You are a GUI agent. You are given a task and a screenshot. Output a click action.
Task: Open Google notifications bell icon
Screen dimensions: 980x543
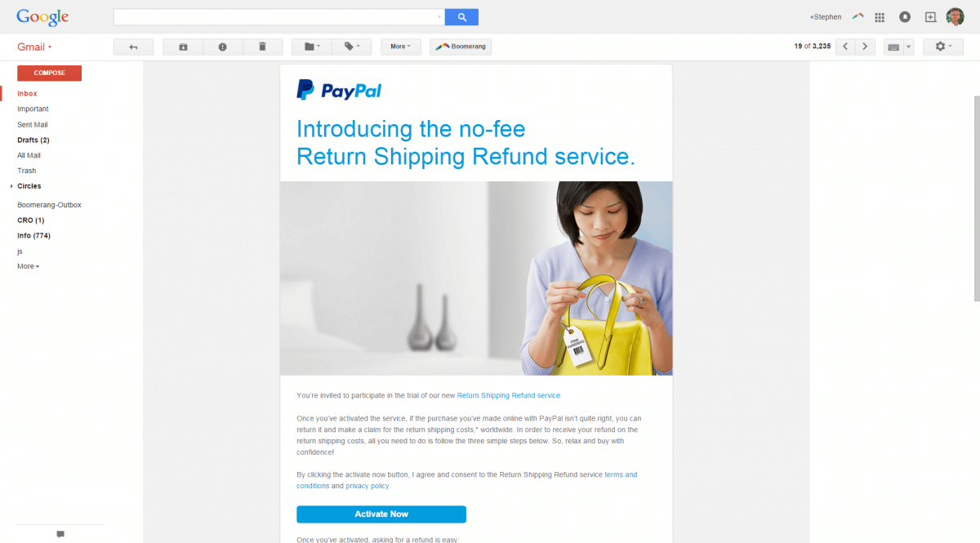pyautogui.click(x=905, y=17)
